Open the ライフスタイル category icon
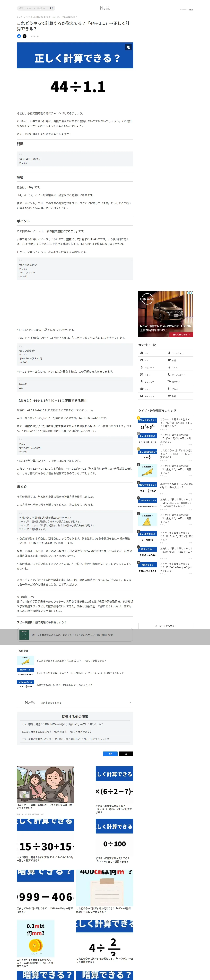This screenshot has width=210, height=980. point(169,375)
